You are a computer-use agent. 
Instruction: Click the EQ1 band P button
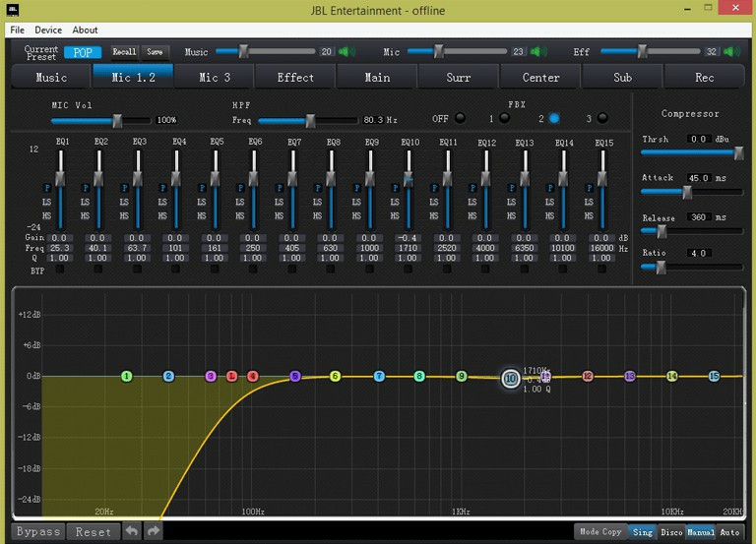(x=45, y=187)
